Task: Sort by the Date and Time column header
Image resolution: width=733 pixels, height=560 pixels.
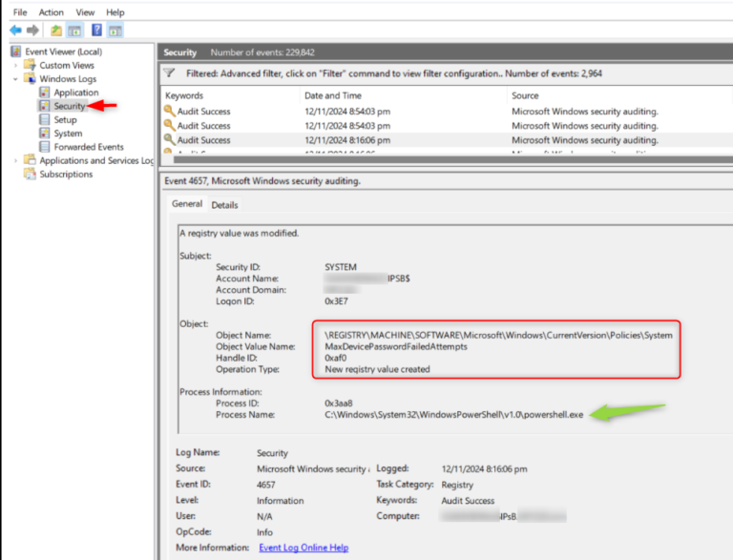Action: point(333,95)
